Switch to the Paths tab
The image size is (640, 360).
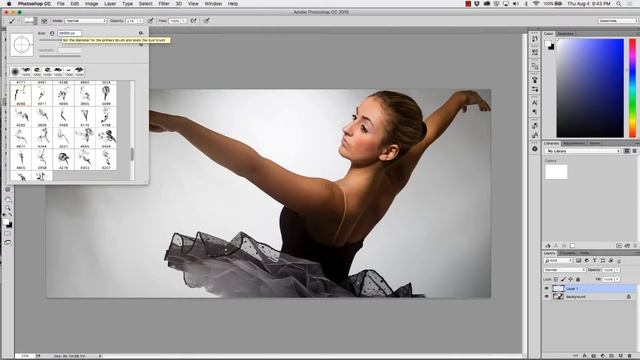584,253
